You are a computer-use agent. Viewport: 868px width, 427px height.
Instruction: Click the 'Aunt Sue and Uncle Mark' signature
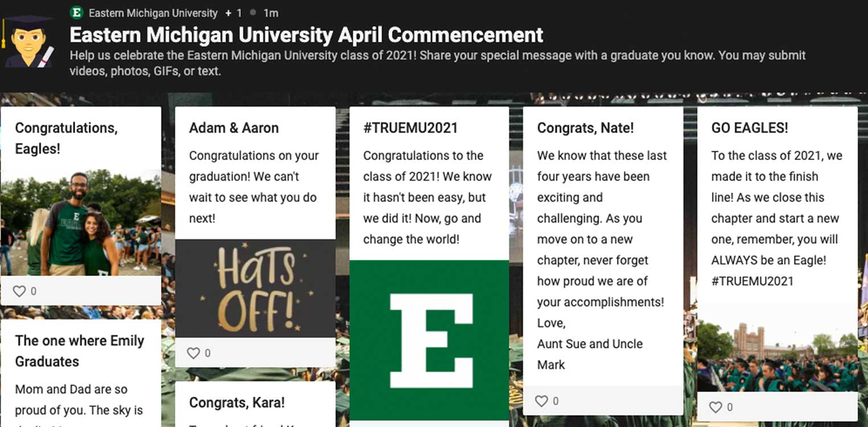pyautogui.click(x=590, y=354)
